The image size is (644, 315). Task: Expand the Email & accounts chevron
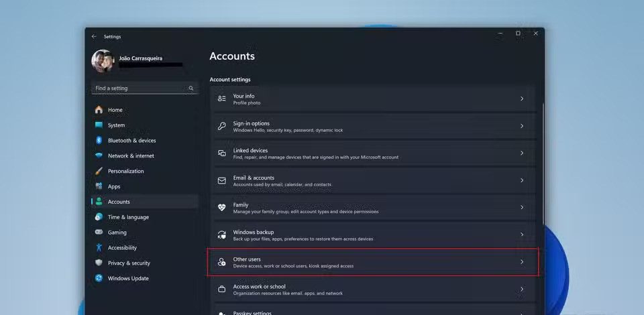(522, 180)
